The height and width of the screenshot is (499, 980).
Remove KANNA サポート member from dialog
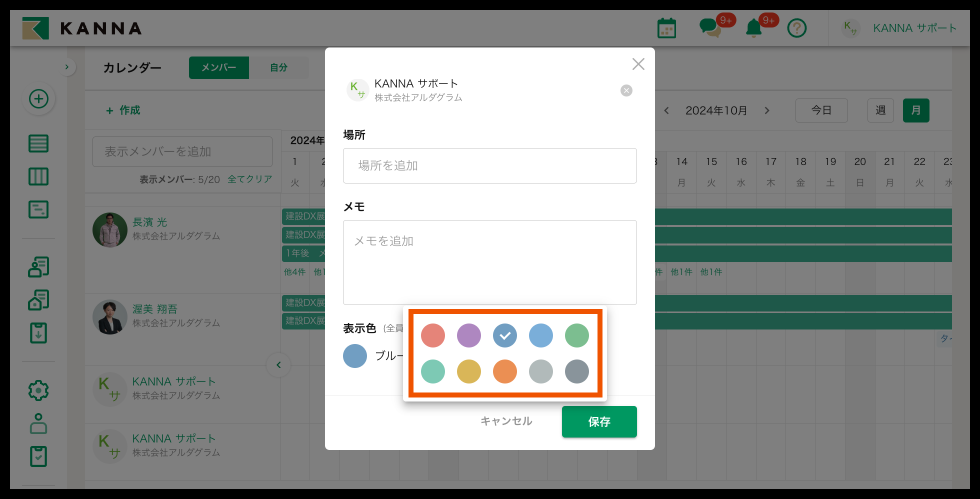tap(626, 90)
